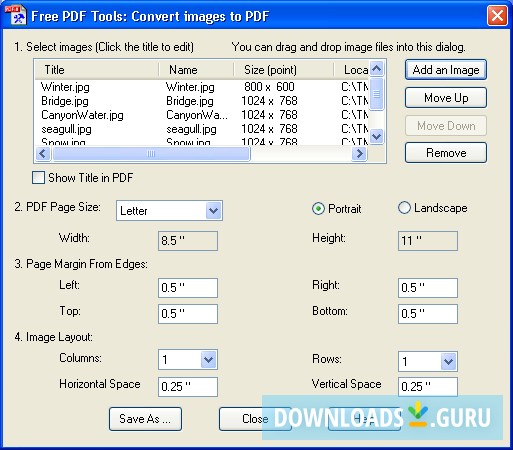Image resolution: width=513 pixels, height=450 pixels.
Task: Click the Top margin input field
Action: 188,314
